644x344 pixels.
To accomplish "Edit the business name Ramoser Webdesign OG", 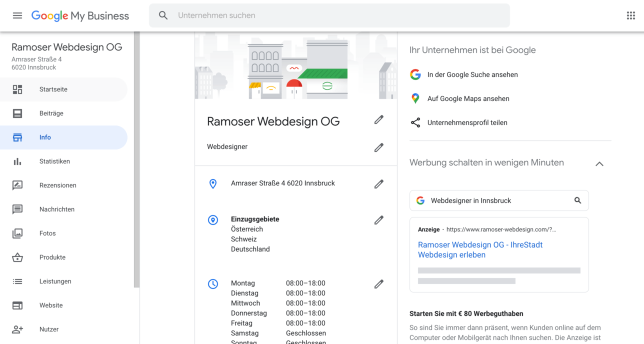I will click(x=379, y=119).
